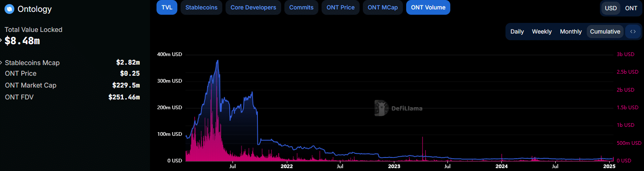
Task: Open the embed chart code icon
Action: (x=633, y=32)
